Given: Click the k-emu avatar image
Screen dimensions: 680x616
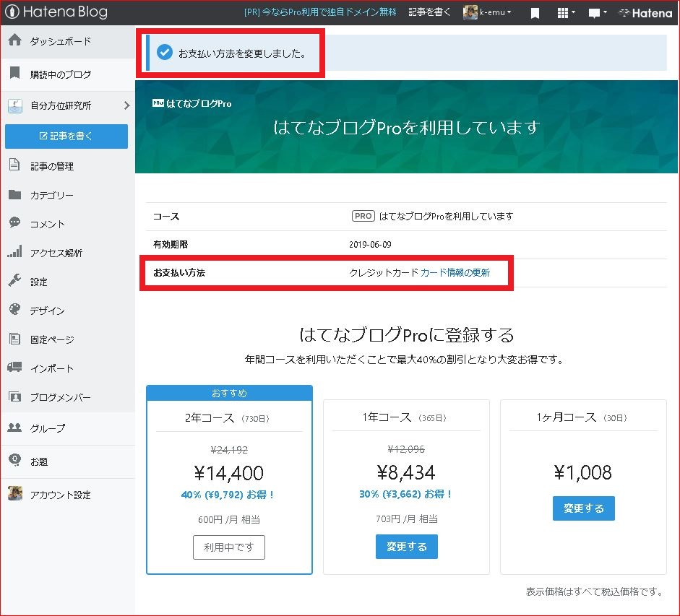Looking at the screenshot, I should tap(470, 12).
